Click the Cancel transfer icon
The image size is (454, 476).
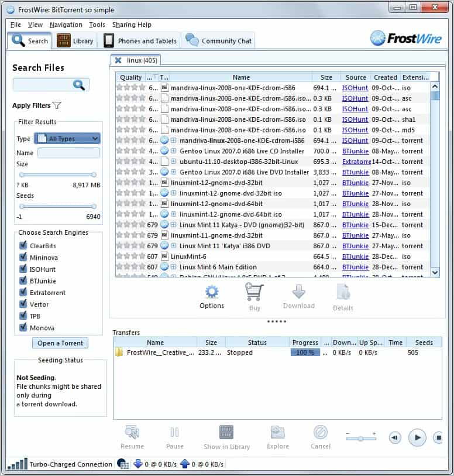[x=320, y=432]
